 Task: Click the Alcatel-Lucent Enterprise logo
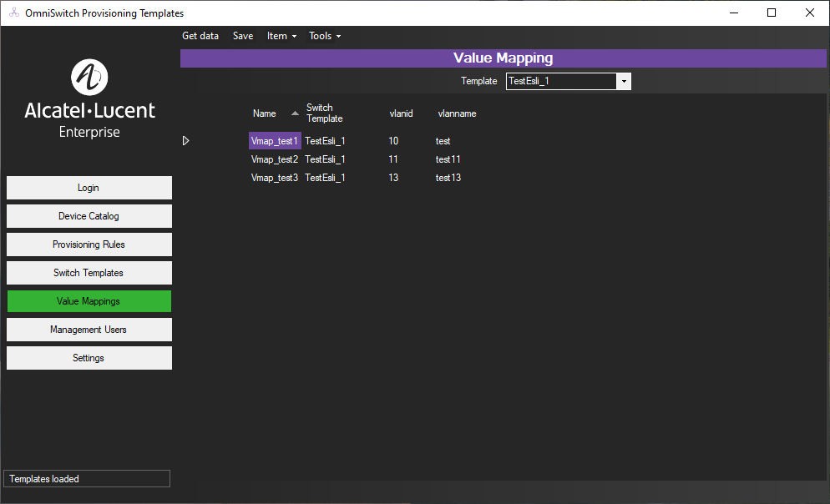pos(89,99)
